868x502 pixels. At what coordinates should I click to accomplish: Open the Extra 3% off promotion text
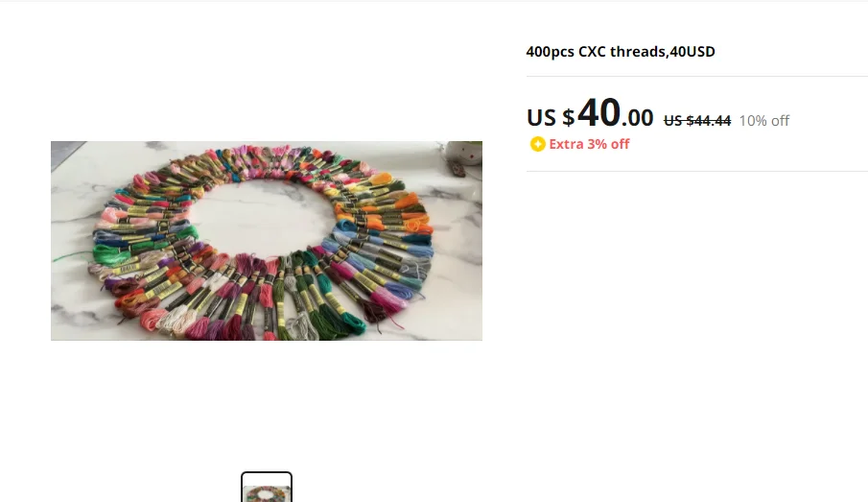(589, 144)
